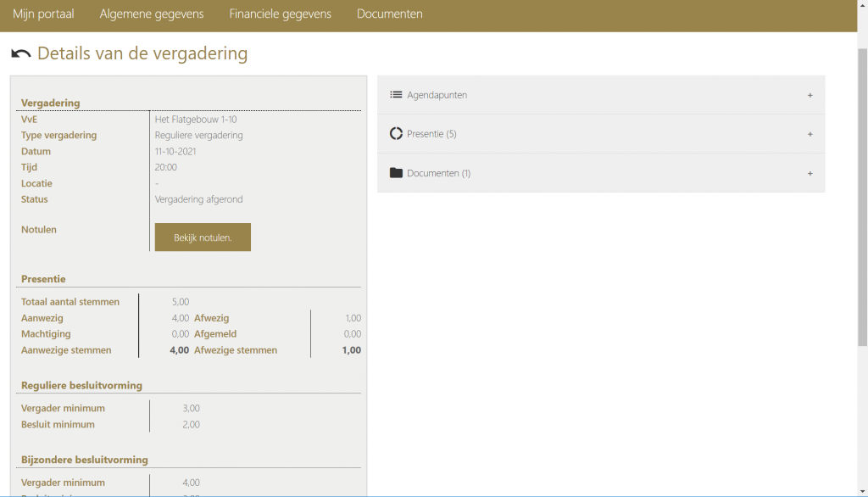
Task: Expand Agendapunten using its plus sign
Action: [x=810, y=95]
